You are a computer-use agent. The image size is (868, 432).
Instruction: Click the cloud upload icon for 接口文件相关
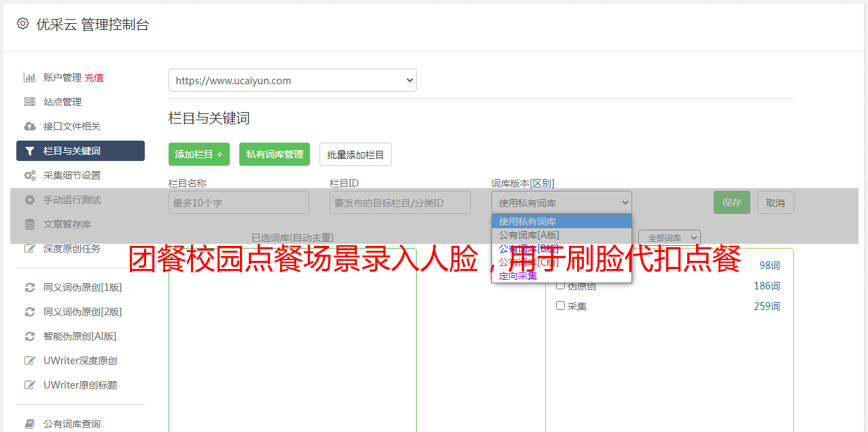[x=29, y=126]
